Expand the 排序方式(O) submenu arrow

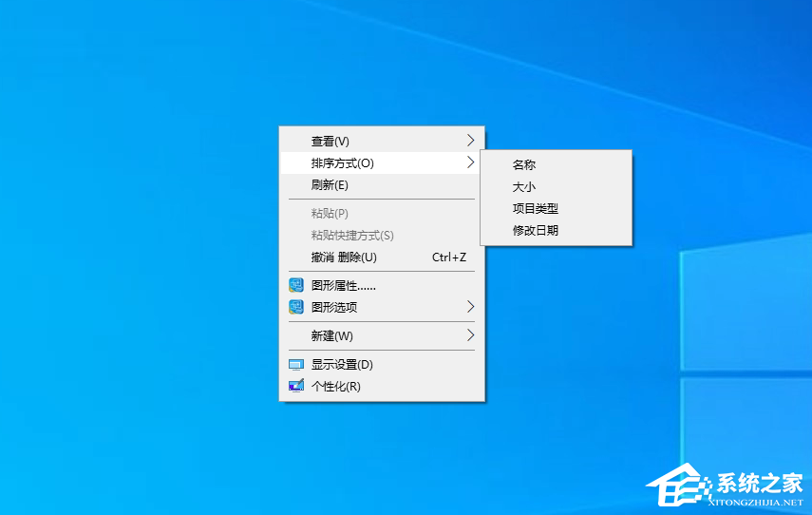[x=470, y=162]
